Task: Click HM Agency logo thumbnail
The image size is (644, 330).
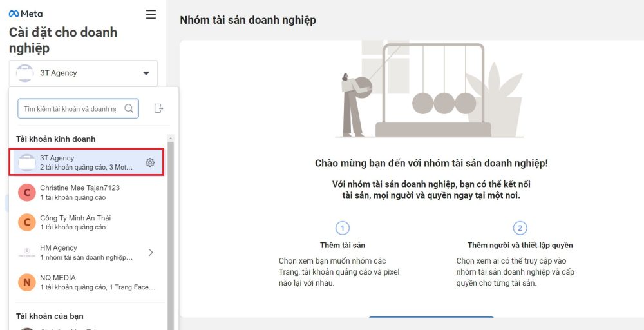Action: click(27, 252)
